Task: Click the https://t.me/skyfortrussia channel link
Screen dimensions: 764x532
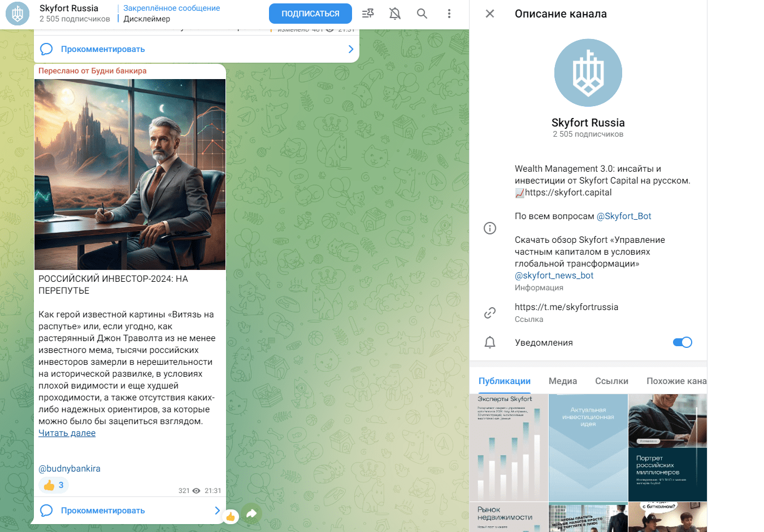Action: (x=566, y=307)
